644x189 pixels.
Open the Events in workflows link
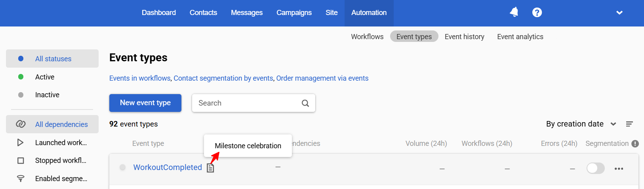pyautogui.click(x=140, y=78)
